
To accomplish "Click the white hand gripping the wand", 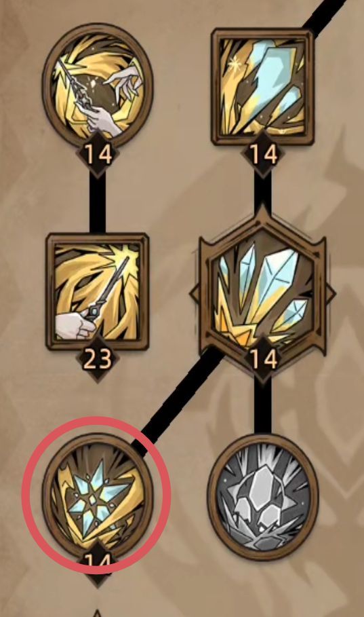I will tap(75, 326).
